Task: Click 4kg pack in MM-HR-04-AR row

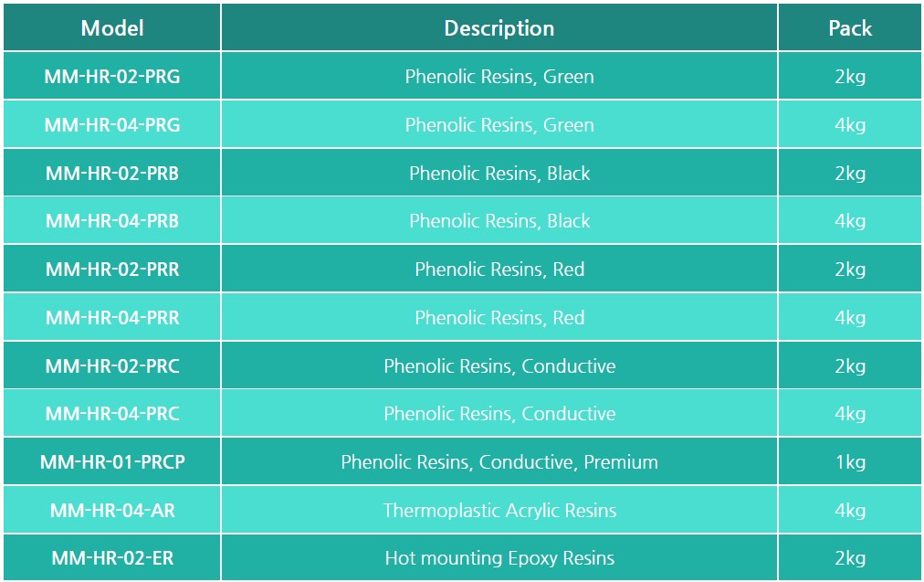Action: click(x=850, y=510)
